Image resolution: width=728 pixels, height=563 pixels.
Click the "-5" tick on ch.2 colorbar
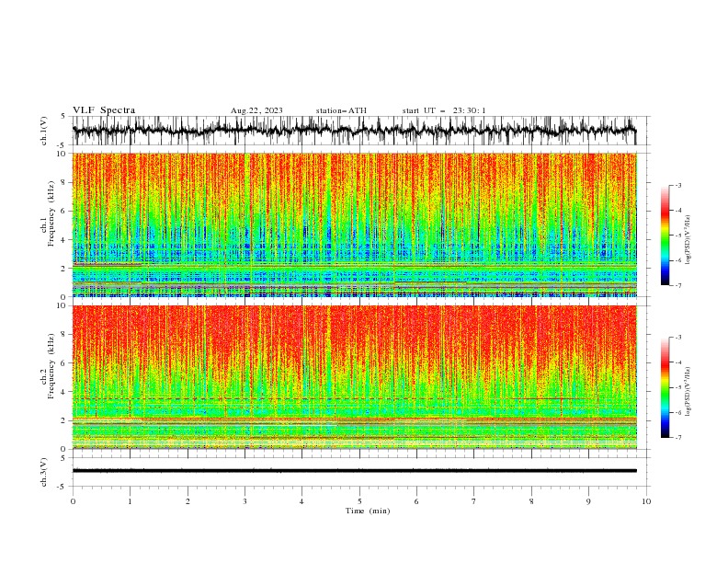click(677, 387)
